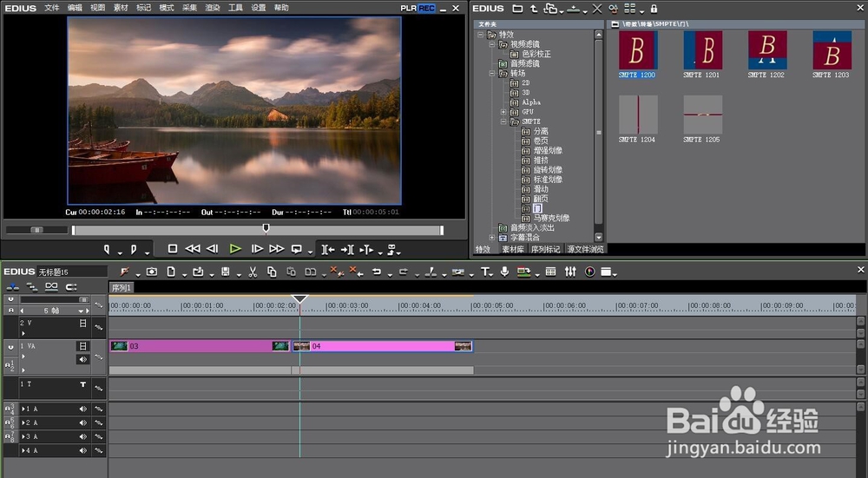Collapse the 转场 folder node
The image size is (868, 478).
(491, 73)
